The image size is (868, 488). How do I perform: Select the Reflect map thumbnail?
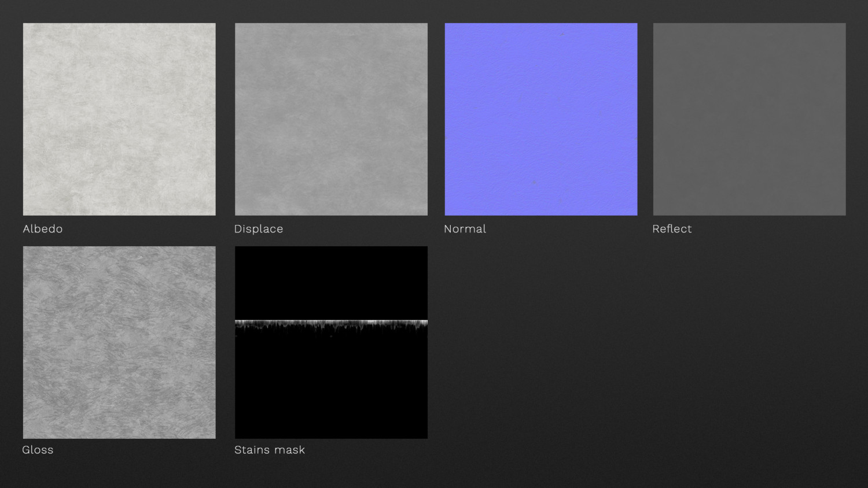click(749, 119)
